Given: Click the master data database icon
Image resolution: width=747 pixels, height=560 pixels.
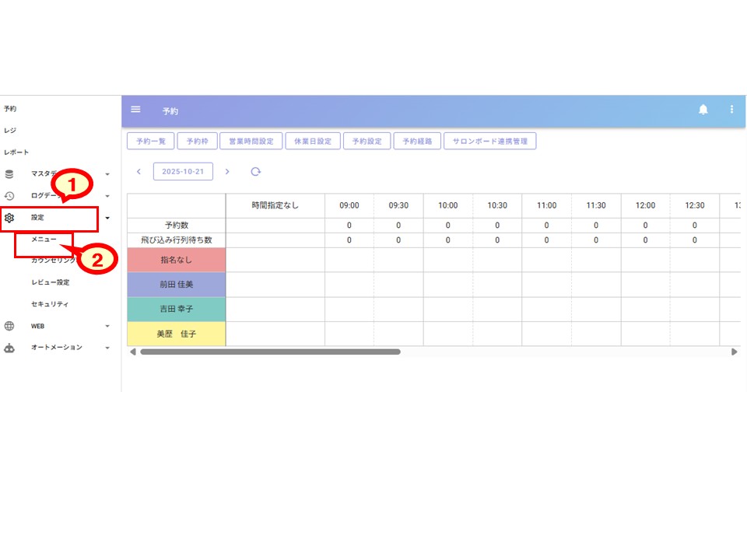Looking at the screenshot, I should (9, 174).
